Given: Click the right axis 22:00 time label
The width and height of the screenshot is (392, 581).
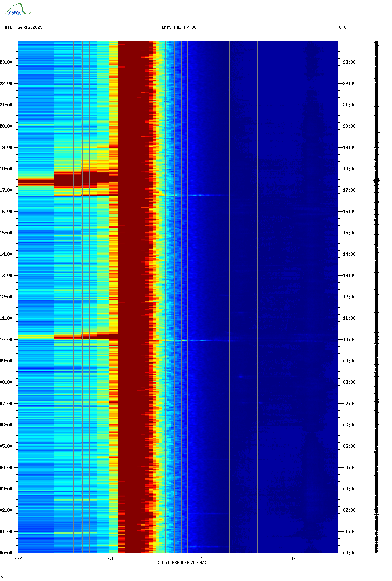Looking at the screenshot, I should coord(349,84).
